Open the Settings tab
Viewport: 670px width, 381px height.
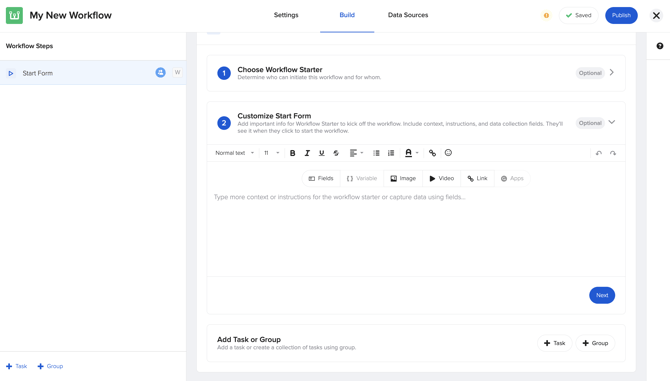coord(286,15)
